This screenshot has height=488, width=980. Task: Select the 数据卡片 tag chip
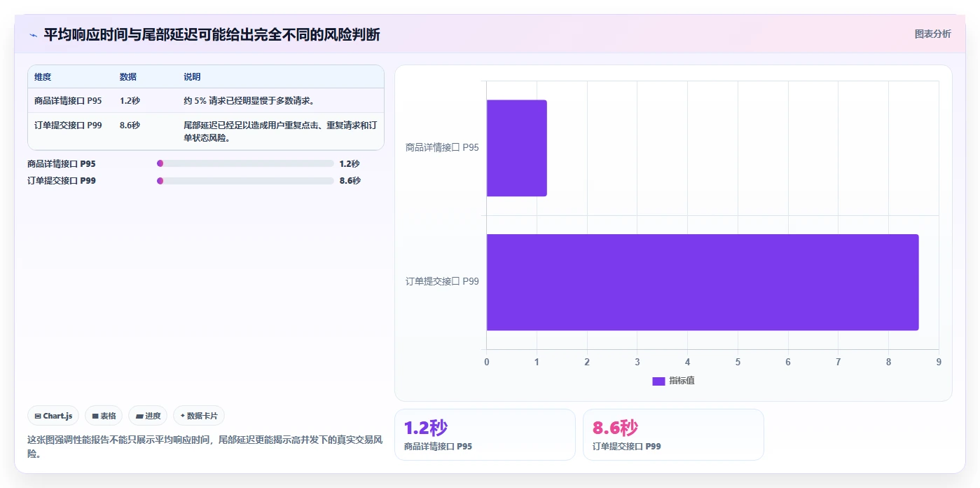[x=199, y=416]
